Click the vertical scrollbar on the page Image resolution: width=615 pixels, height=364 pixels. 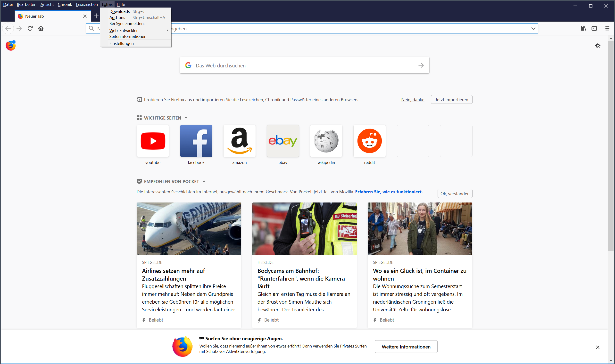[611, 147]
